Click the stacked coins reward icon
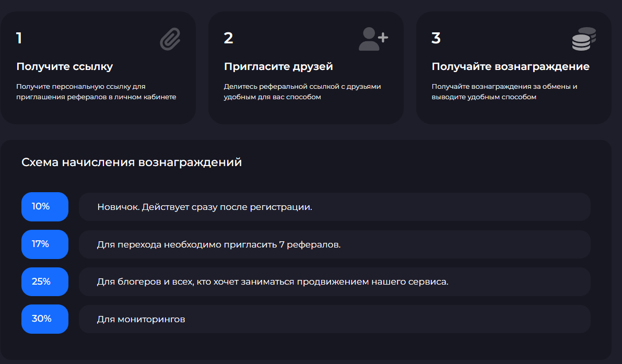Viewport: 622px width, 364px height. coord(584,39)
